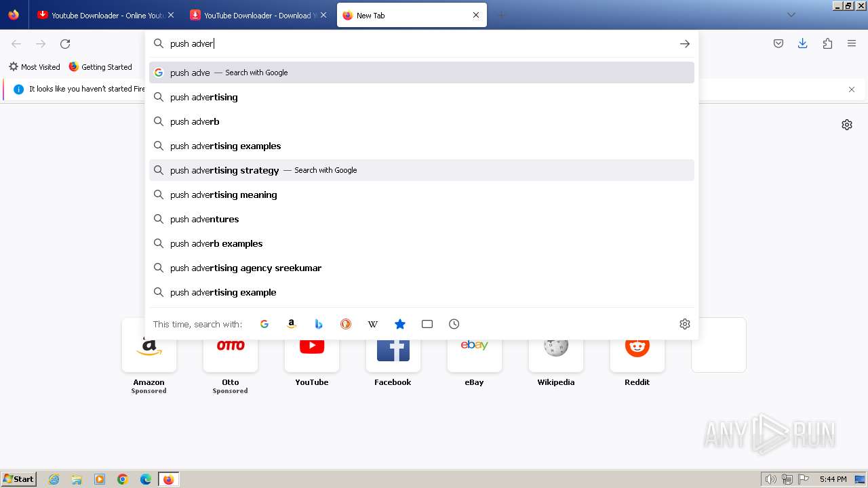Open Reddit shortcut tile
The height and width of the screenshot is (488, 868).
point(637,352)
